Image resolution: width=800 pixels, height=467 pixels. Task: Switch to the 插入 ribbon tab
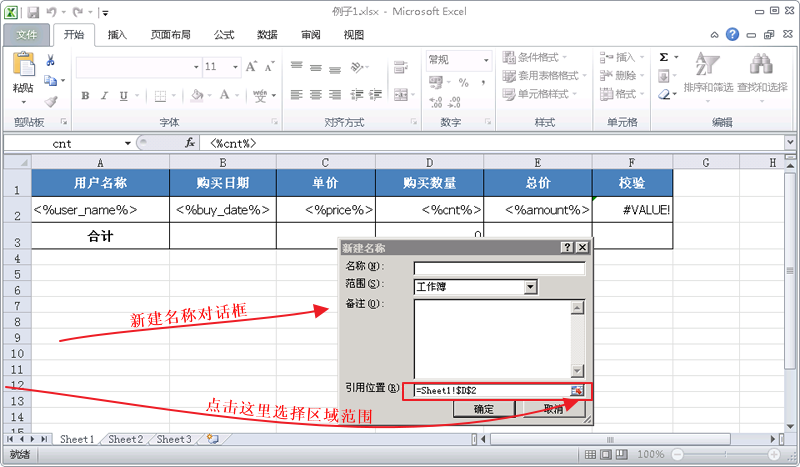(117, 35)
